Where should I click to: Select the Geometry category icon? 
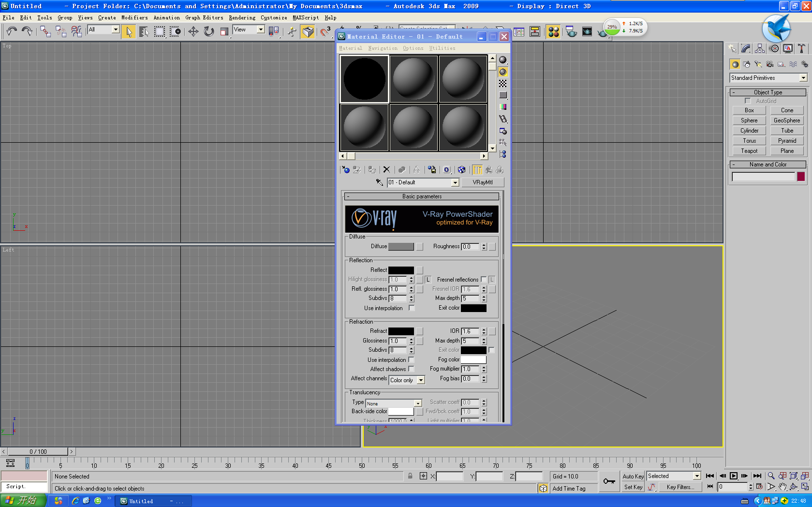735,64
